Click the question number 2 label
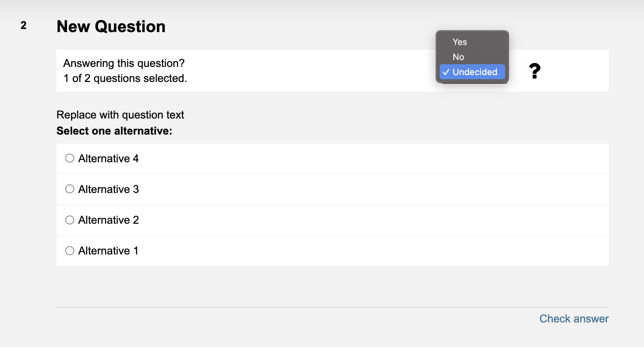Viewport: 644px width, 347px height. (x=23, y=25)
